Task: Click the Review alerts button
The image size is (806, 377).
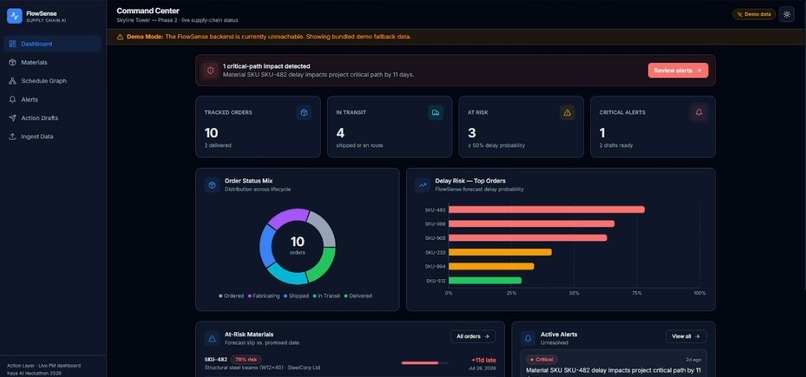Action: click(678, 70)
